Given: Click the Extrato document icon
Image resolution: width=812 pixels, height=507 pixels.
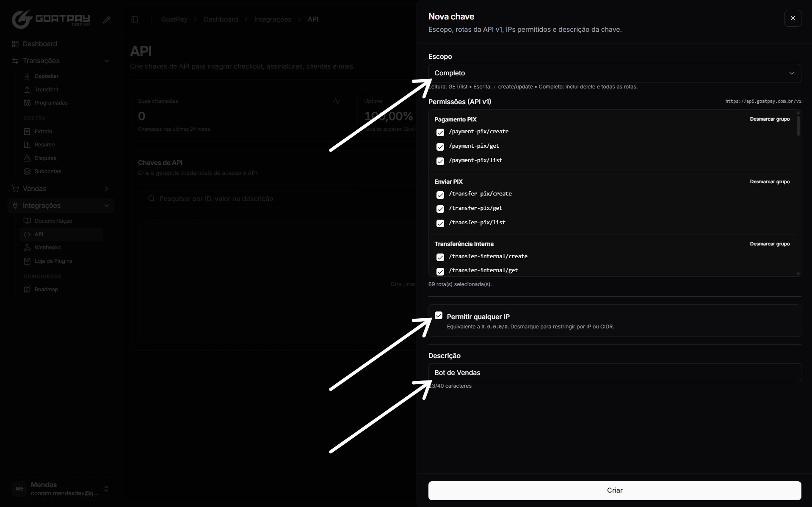Looking at the screenshot, I should coord(27,132).
